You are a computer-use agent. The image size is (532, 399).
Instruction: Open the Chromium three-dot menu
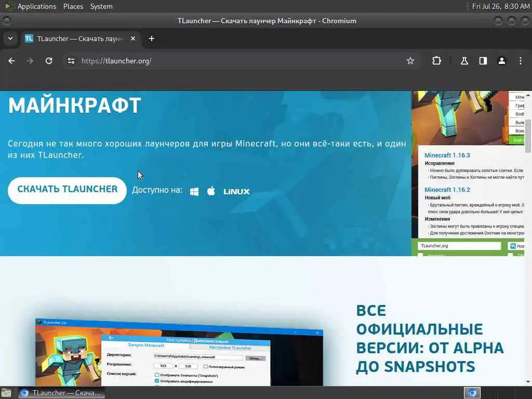pyautogui.click(x=521, y=61)
